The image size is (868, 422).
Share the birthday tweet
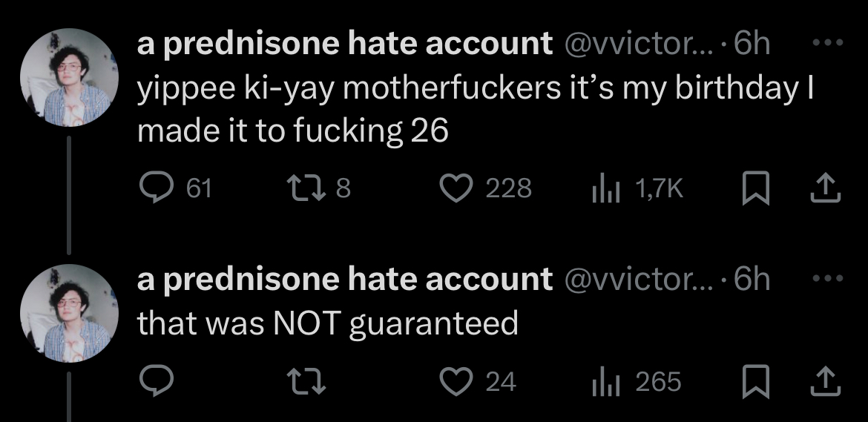click(x=826, y=188)
